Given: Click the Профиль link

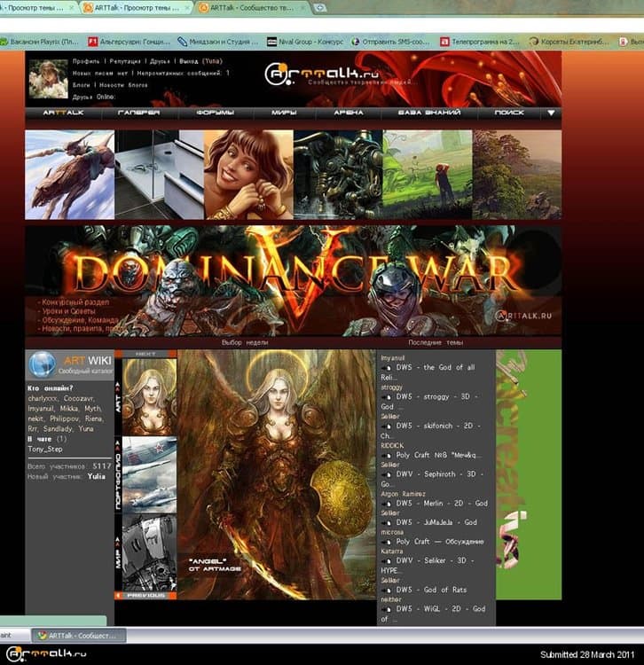Looking at the screenshot, I should pyautogui.click(x=86, y=61).
